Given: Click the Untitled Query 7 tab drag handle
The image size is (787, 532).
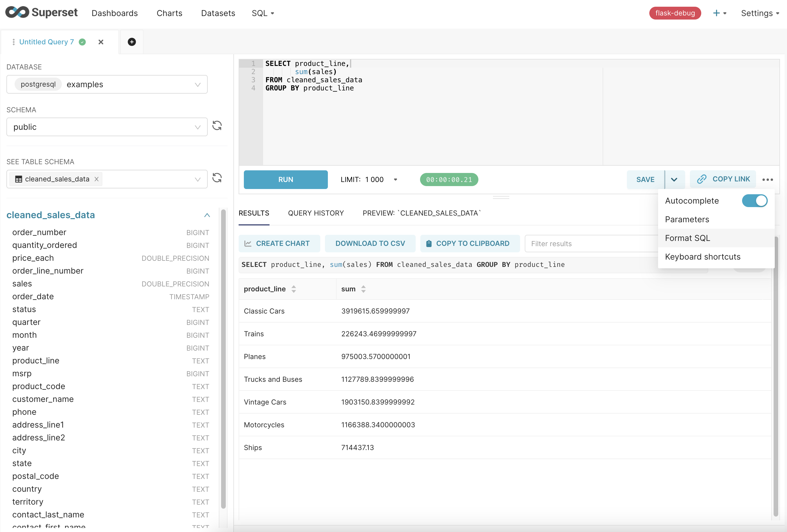Looking at the screenshot, I should pyautogui.click(x=13, y=42).
